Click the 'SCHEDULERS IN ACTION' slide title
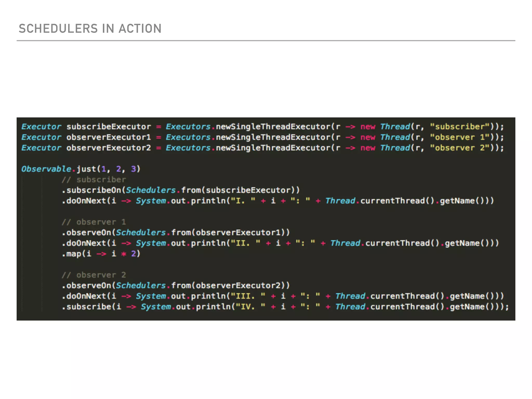532x399 pixels. [x=90, y=29]
